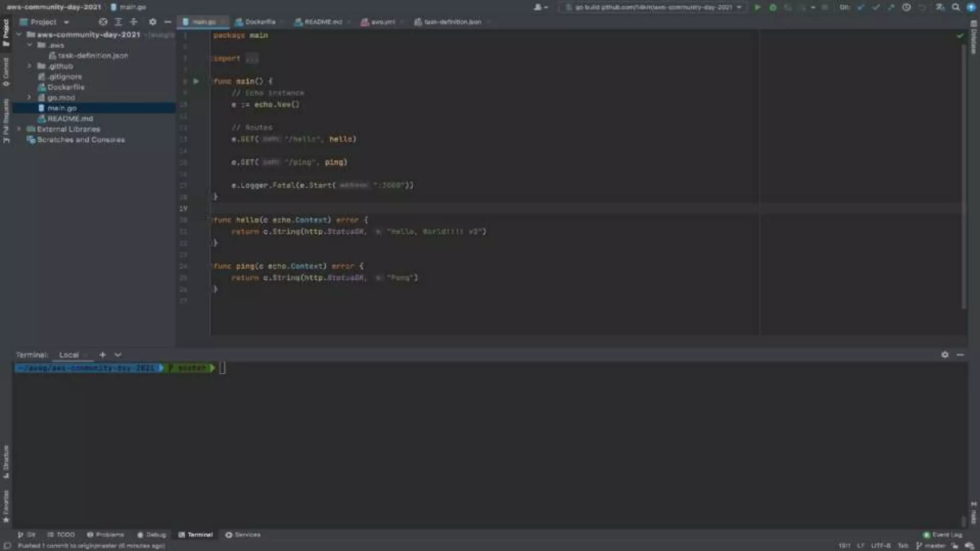
Task: Click the Git update project arrow
Action: click(861, 7)
